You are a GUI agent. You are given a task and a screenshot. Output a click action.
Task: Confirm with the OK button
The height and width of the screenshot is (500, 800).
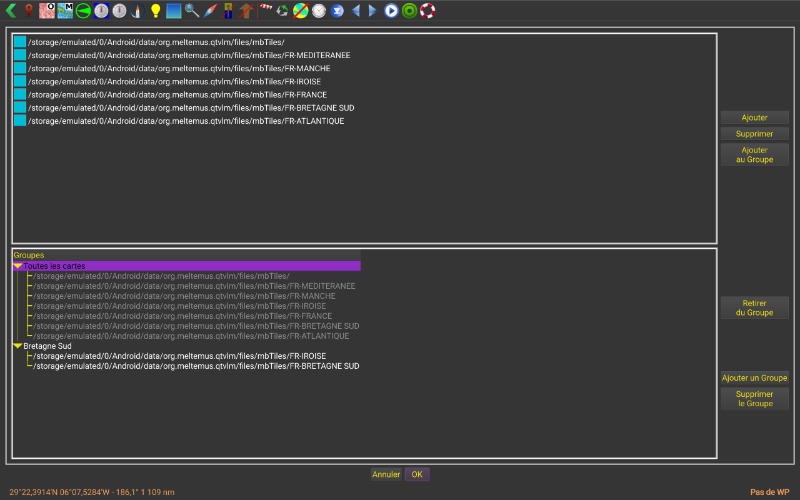[417, 474]
